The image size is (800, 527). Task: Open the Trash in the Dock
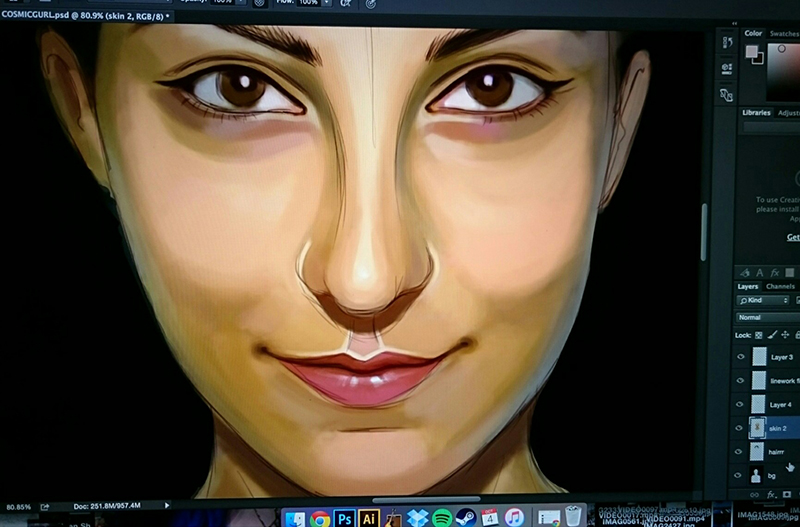573,516
